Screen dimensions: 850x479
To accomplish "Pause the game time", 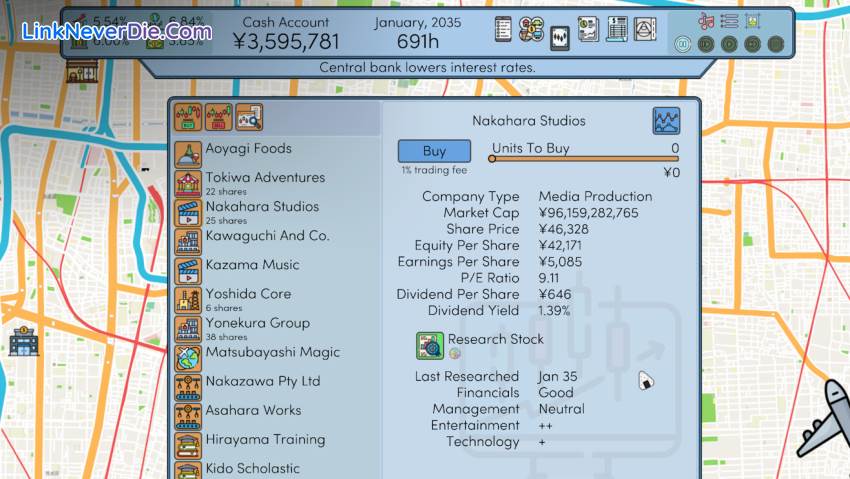I will click(682, 44).
